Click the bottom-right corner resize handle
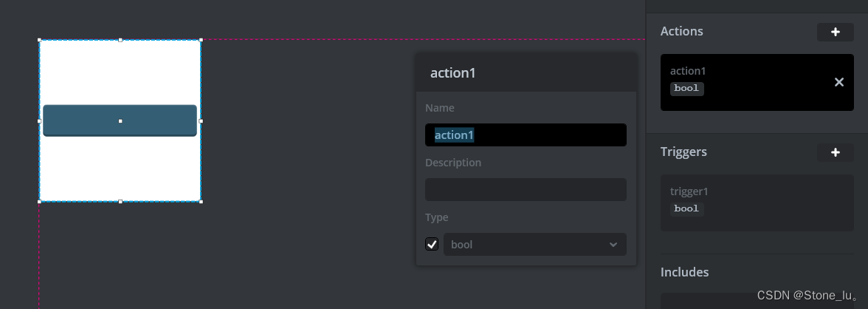This screenshot has height=309, width=868. pyautogui.click(x=201, y=201)
